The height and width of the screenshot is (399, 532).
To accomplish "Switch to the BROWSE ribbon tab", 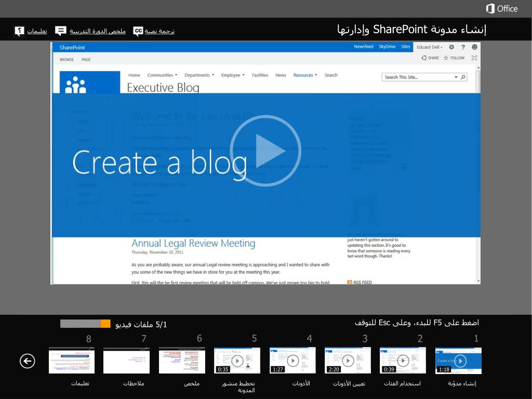I will click(x=66, y=59).
